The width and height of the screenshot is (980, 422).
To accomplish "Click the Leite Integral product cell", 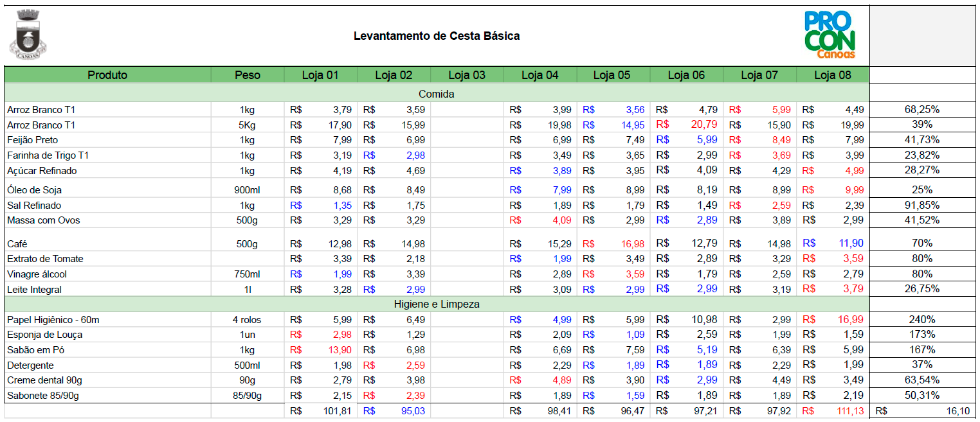I will (35, 290).
